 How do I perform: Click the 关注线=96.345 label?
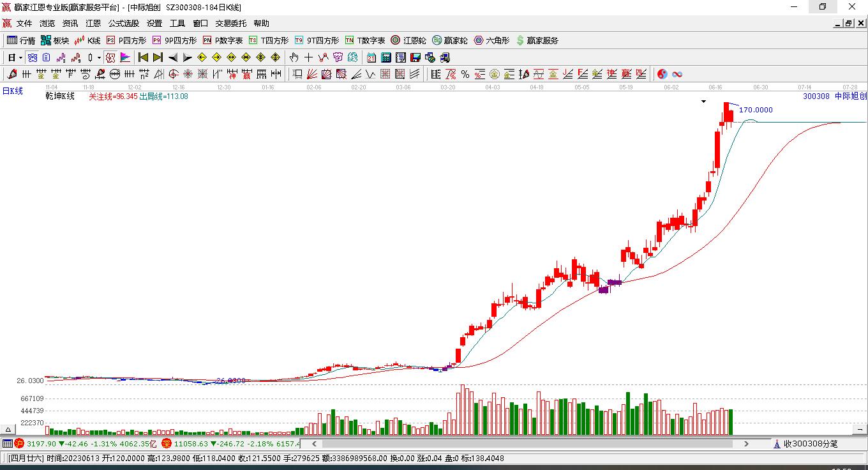tap(113, 96)
